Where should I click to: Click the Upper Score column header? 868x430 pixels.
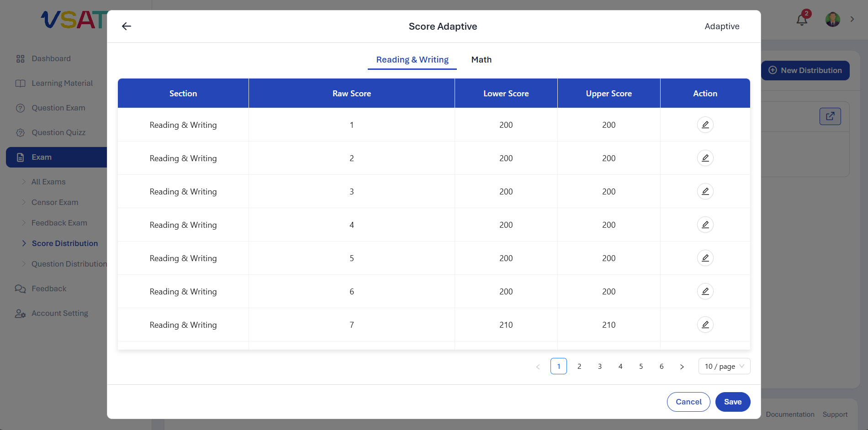(609, 93)
